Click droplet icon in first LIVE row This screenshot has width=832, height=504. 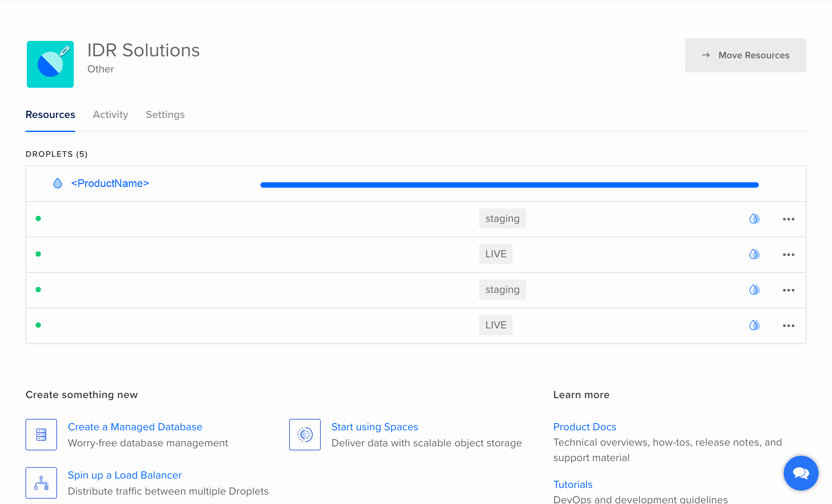pos(754,254)
